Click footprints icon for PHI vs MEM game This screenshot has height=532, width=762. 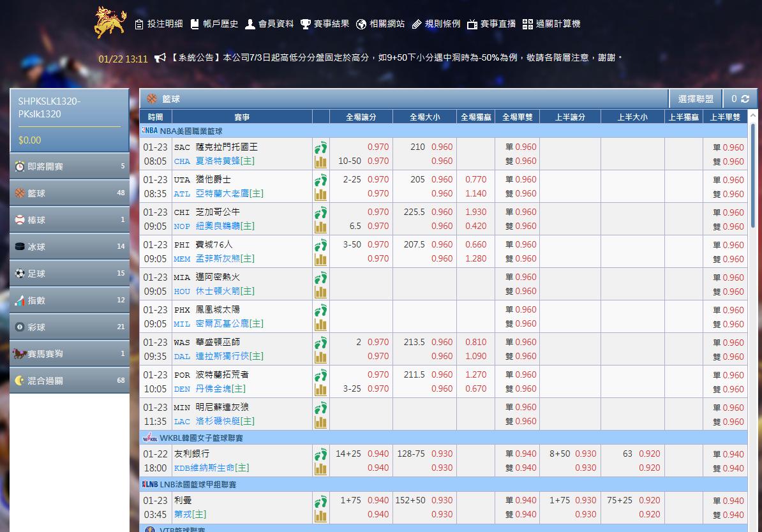pyautogui.click(x=321, y=245)
